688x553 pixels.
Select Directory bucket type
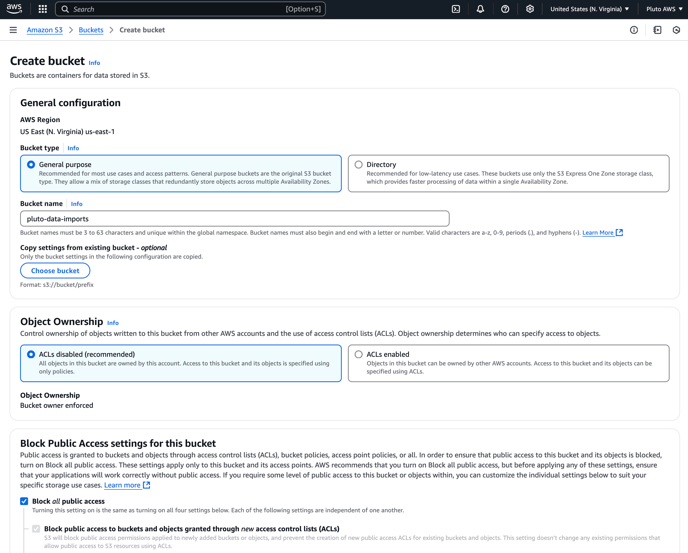pyautogui.click(x=358, y=165)
